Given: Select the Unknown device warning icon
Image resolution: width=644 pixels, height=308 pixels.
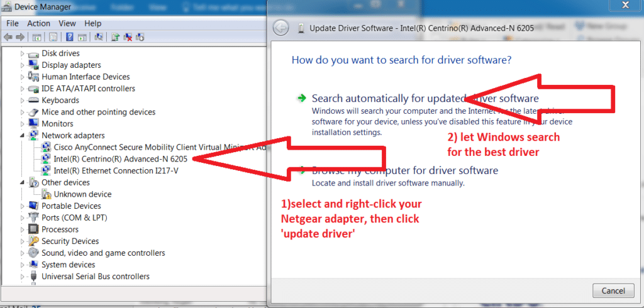Looking at the screenshot, I should (x=47, y=194).
